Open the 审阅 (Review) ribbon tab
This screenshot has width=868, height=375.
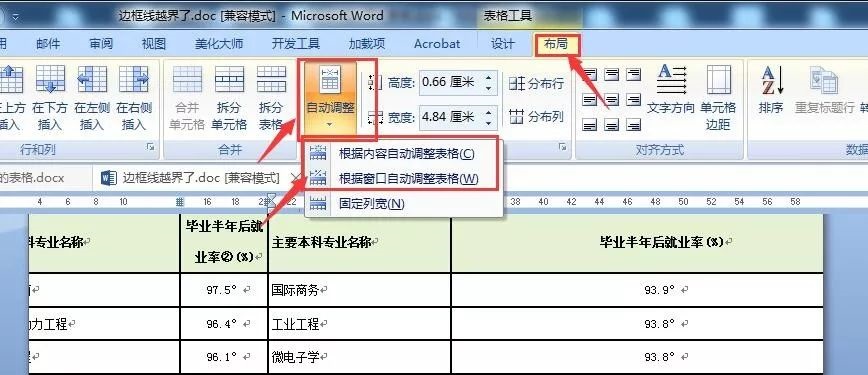click(101, 44)
